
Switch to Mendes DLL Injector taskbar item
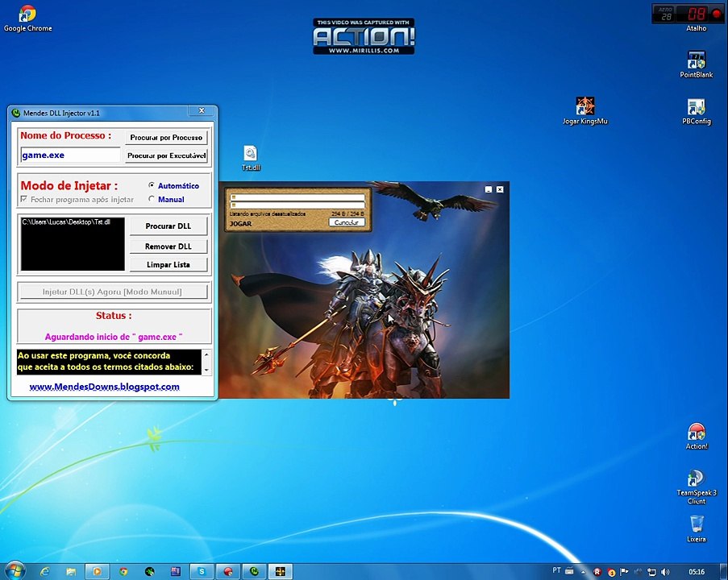pyautogui.click(x=254, y=571)
